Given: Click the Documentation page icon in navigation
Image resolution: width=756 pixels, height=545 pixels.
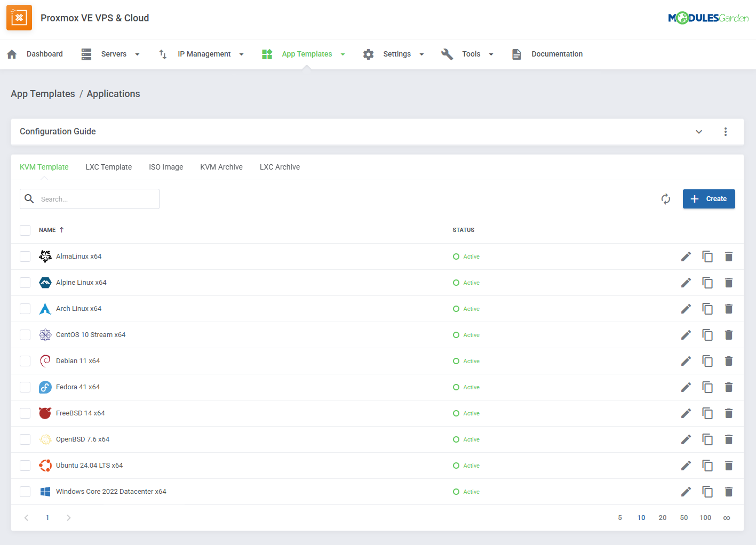Looking at the screenshot, I should click(x=516, y=53).
